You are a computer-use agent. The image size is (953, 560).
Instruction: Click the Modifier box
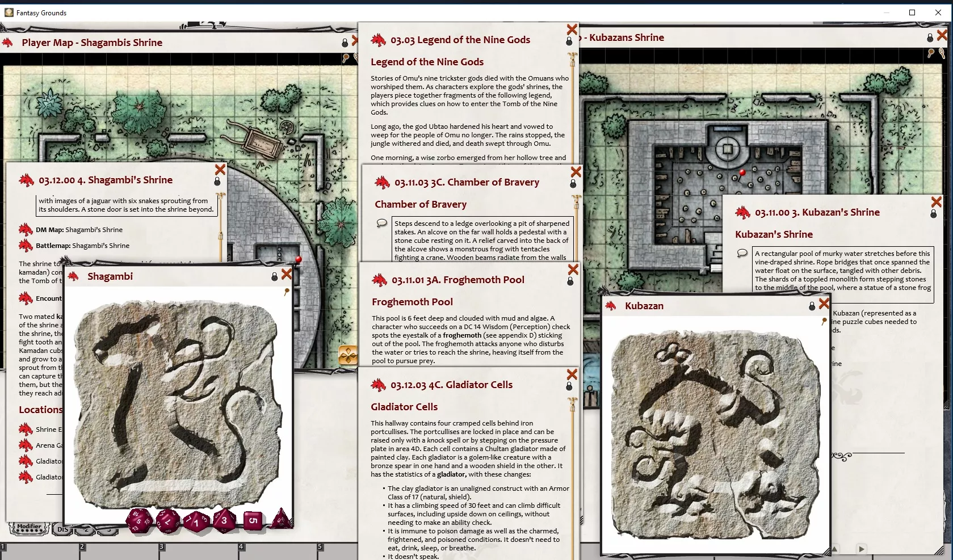click(x=29, y=528)
